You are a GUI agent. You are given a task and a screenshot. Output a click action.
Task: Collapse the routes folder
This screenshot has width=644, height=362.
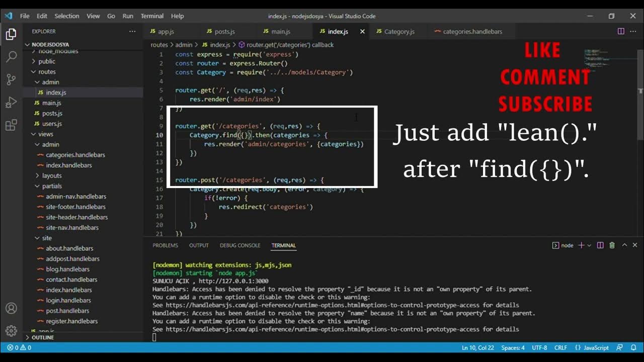click(83, 72)
